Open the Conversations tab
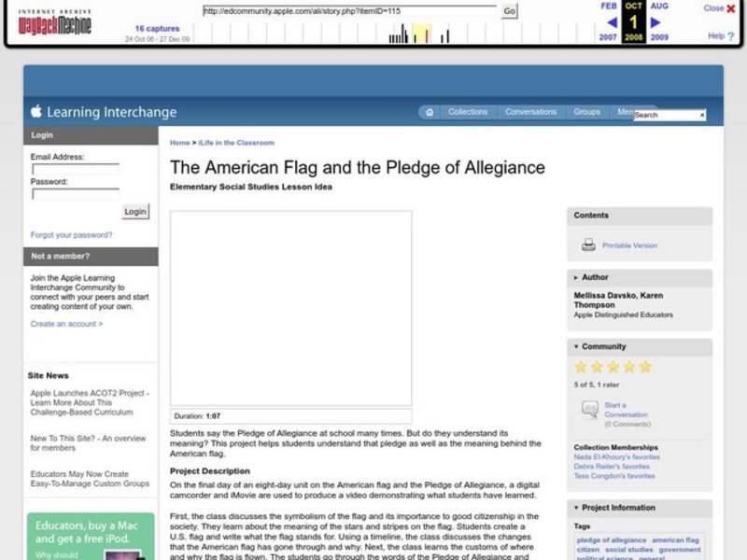The height and width of the screenshot is (560, 747). [x=530, y=111]
